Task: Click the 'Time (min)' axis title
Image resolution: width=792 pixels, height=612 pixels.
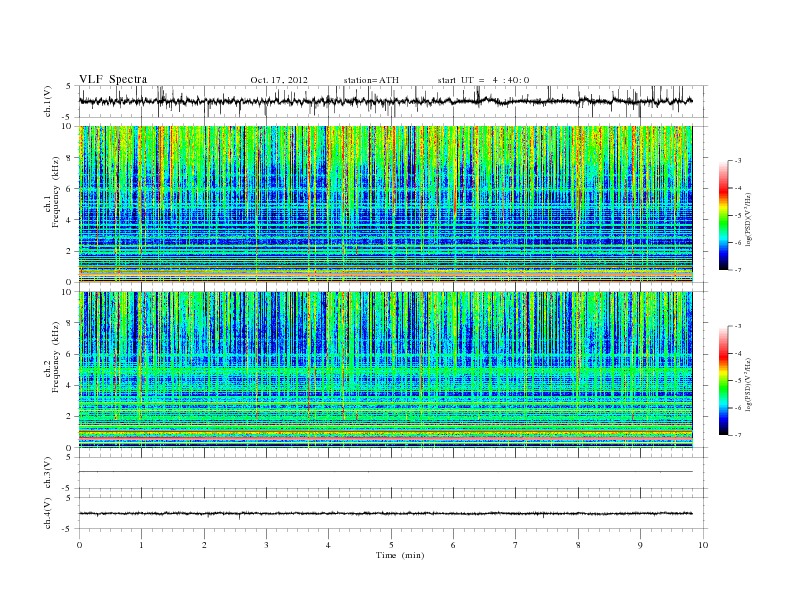Action: click(400, 555)
